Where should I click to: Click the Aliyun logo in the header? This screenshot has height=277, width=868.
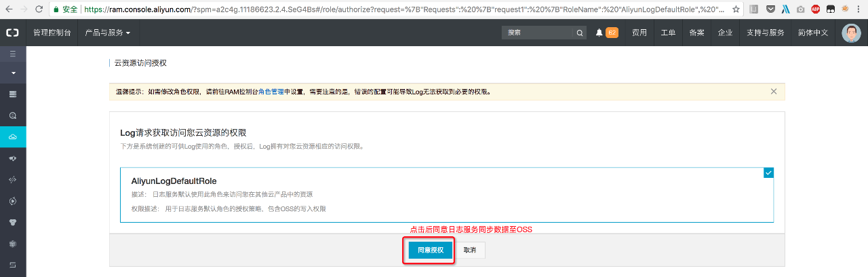coord(13,33)
